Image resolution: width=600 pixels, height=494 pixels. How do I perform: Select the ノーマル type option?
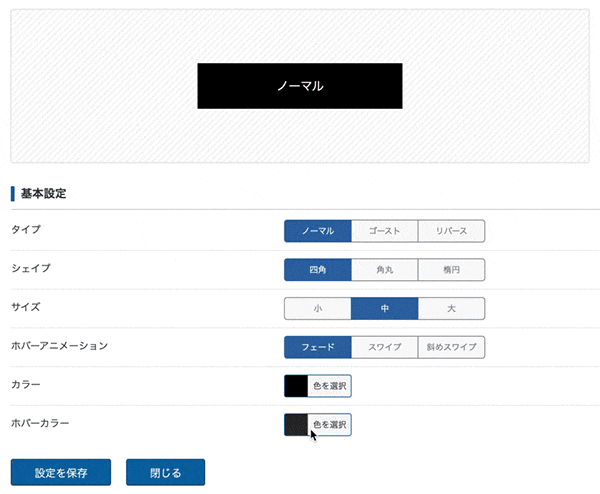[x=318, y=231]
